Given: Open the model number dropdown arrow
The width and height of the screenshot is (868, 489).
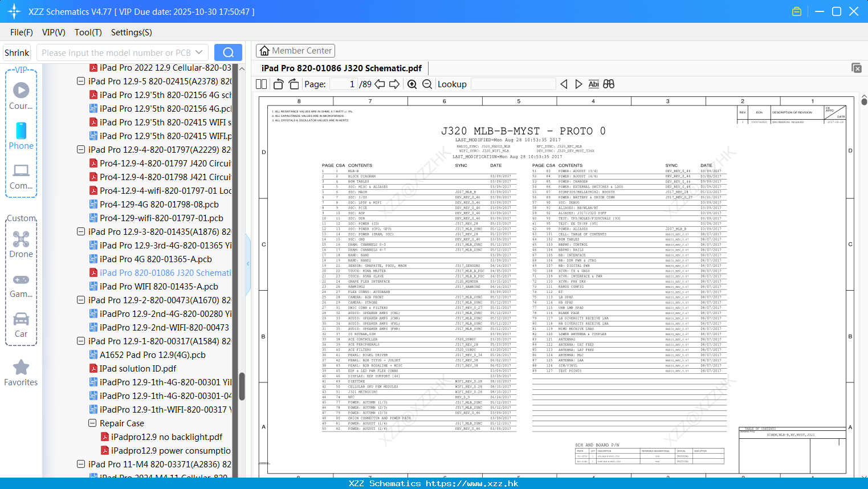Looking at the screenshot, I should (199, 52).
